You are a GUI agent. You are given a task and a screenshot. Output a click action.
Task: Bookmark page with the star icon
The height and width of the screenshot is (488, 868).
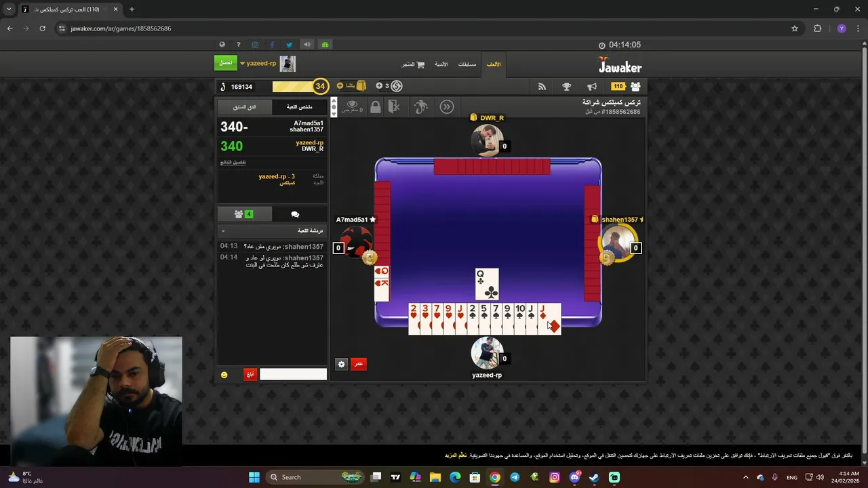[x=795, y=28]
